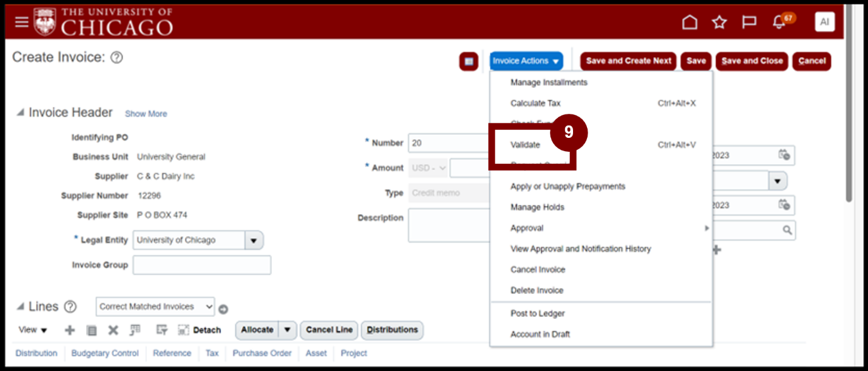Image resolution: width=868 pixels, height=371 pixels.
Task: Click the freeze icon right of delete X
Action: point(135,330)
